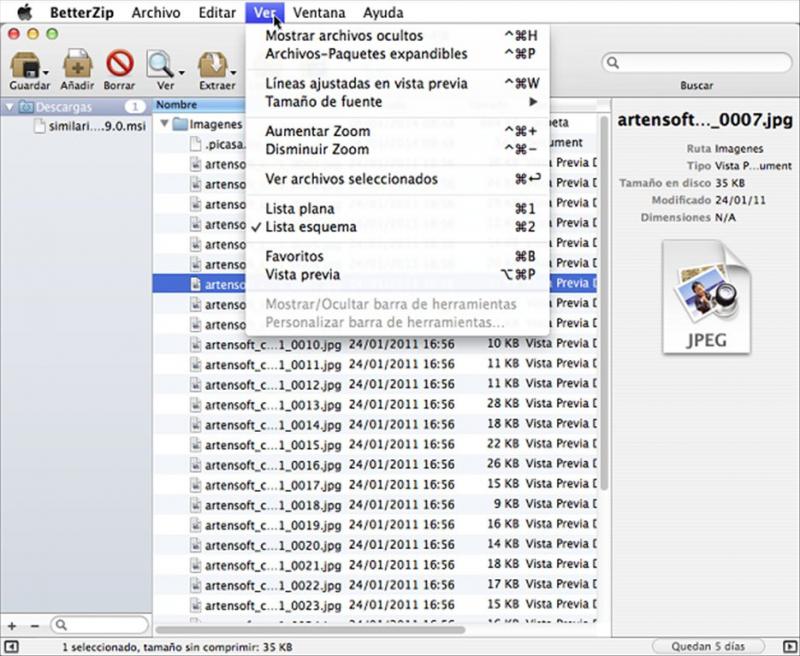The width and height of the screenshot is (800, 656).
Task: Select row artensoft_c...1_0022.jpg
Action: pyautogui.click(x=375, y=585)
